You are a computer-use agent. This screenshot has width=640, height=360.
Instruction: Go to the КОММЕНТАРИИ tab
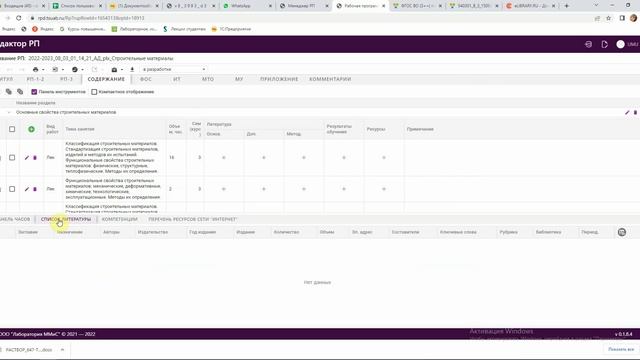(330, 79)
